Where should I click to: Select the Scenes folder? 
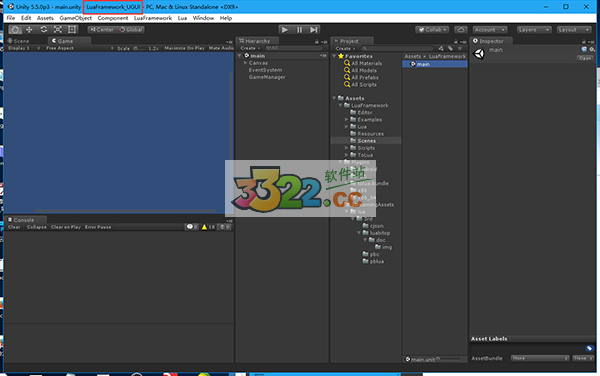point(366,141)
